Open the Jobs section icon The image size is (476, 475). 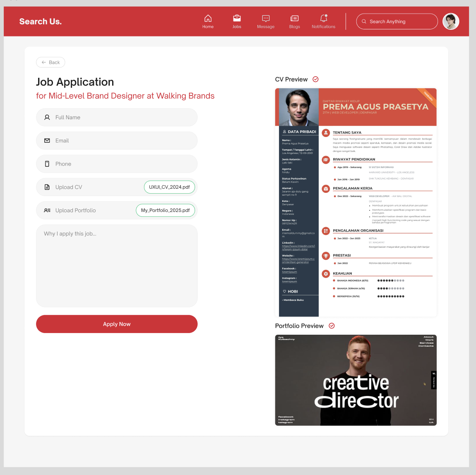coord(237,18)
